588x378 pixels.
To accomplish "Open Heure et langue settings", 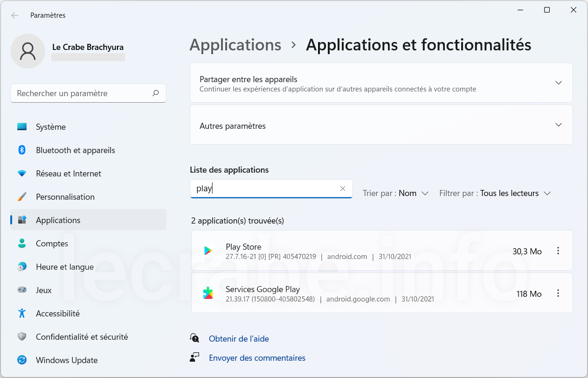I will click(x=88, y=267).
